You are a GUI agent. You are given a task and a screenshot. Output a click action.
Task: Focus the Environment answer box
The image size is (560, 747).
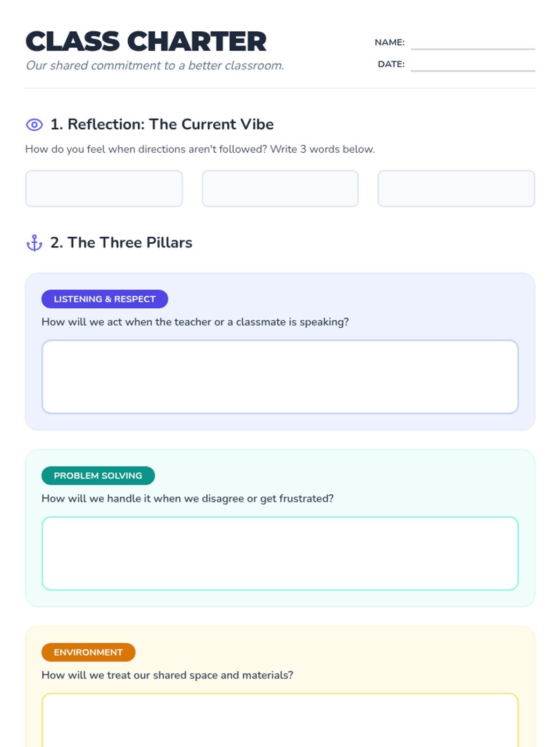(280, 720)
